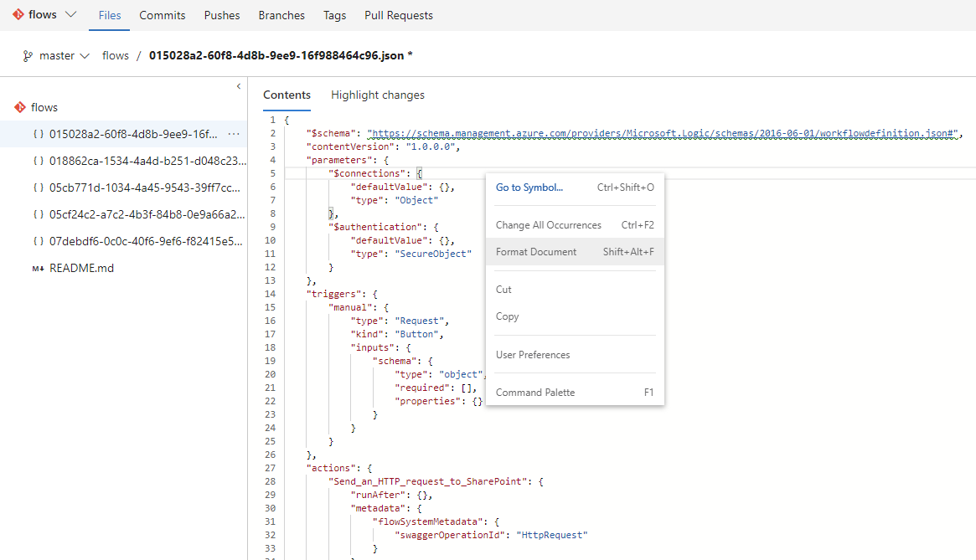Choose Format Document from context menu
This screenshot has height=560, width=976.
pos(536,252)
